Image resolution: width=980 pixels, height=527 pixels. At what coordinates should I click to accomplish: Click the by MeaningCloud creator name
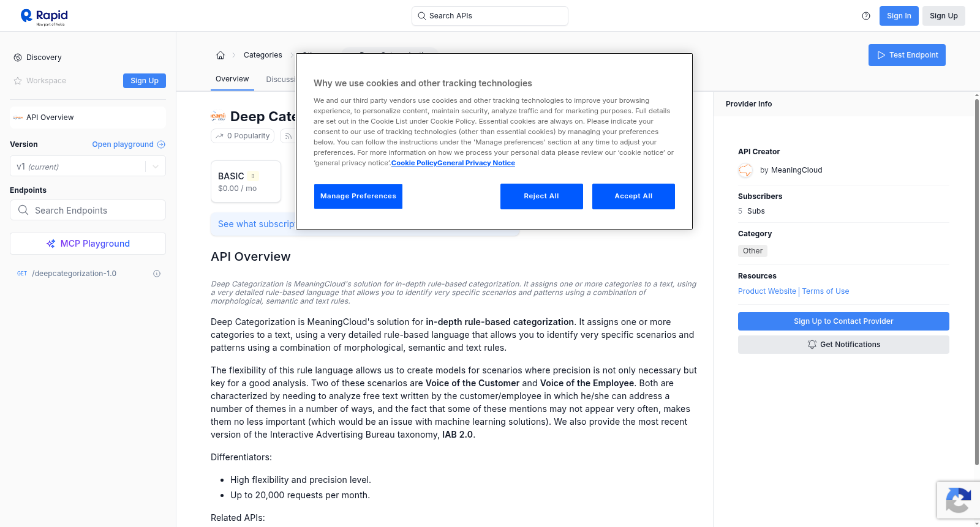(x=791, y=170)
